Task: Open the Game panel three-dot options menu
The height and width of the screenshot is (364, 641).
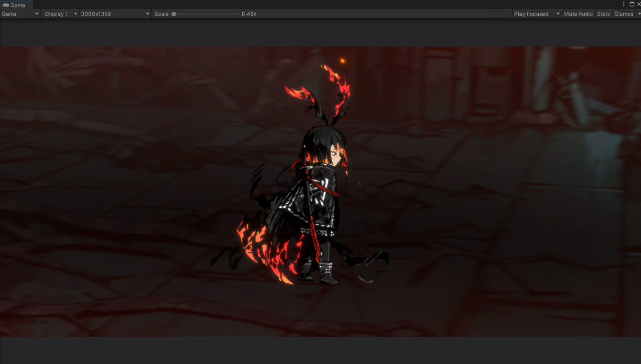Action: tap(624, 4)
